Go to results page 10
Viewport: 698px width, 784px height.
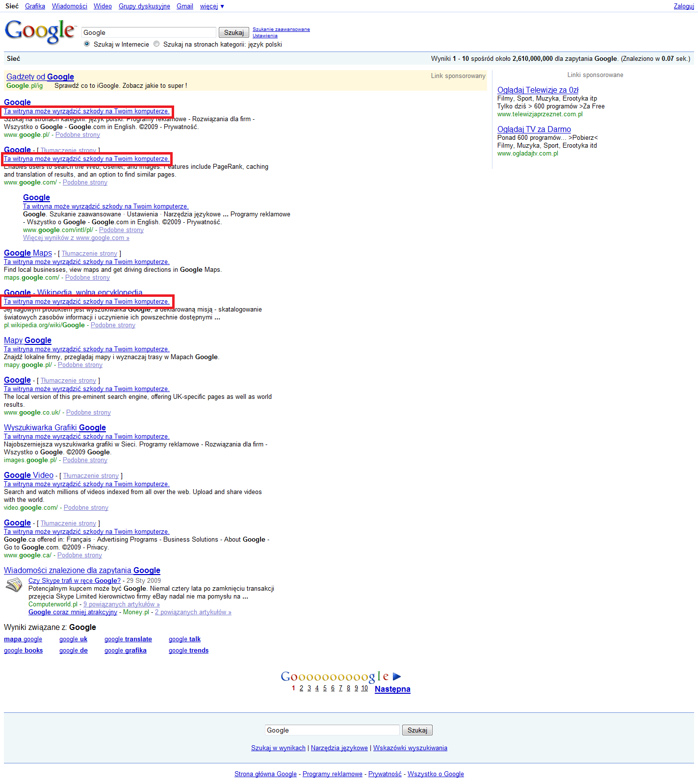tap(364, 688)
